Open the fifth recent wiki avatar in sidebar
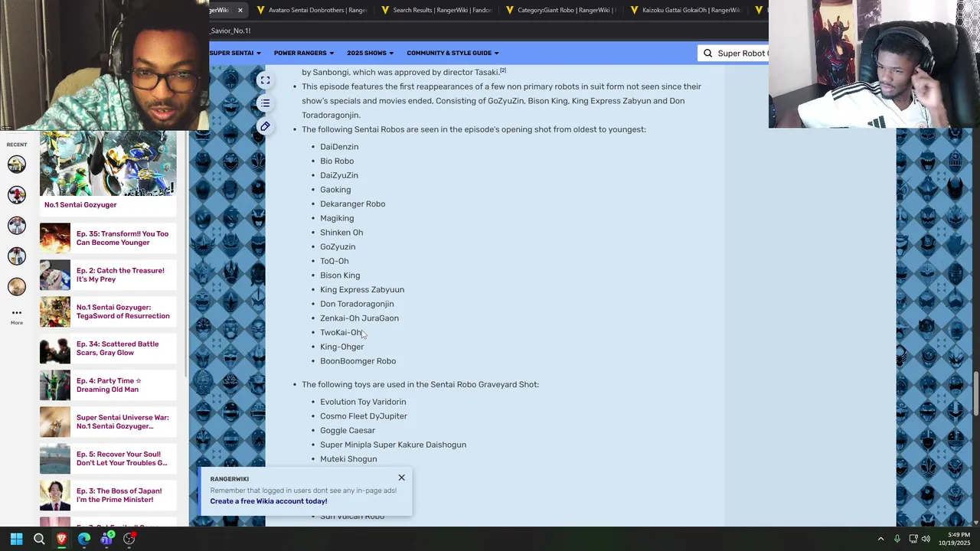Viewport: 980px width, 551px height. pyautogui.click(x=17, y=286)
